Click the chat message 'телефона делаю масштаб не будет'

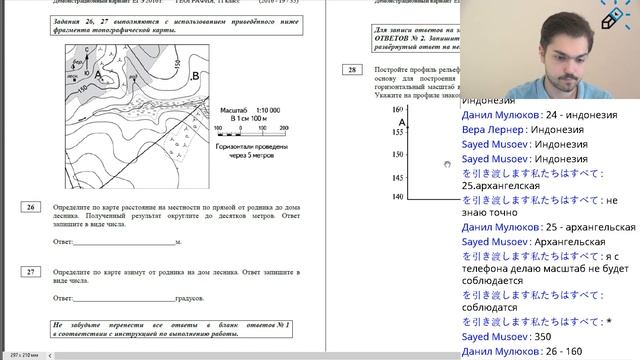coord(545,269)
